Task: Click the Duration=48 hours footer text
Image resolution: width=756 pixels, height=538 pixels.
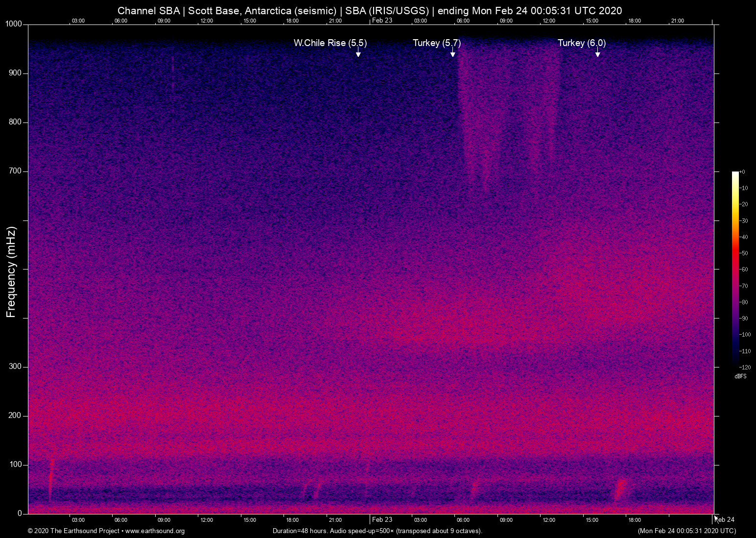Action: (378, 531)
